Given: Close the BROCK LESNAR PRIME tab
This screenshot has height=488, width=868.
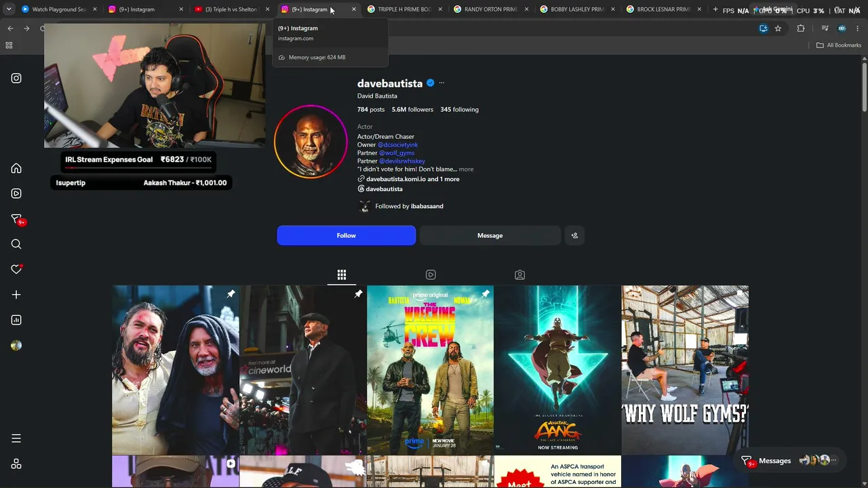Looking at the screenshot, I should (x=700, y=9).
